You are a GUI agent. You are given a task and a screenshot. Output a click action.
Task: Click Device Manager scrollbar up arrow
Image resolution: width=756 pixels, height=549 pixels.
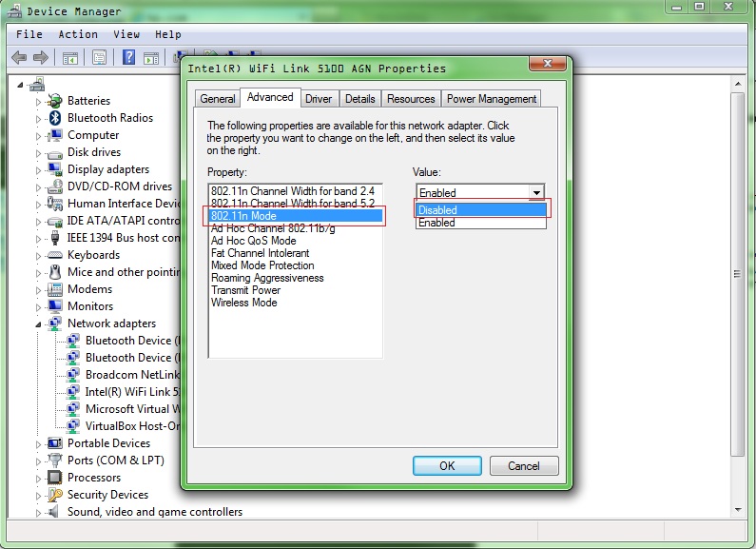738,84
